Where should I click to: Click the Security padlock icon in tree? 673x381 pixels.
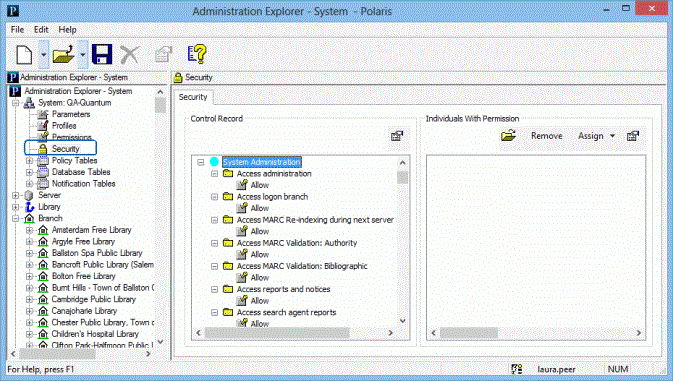click(x=42, y=149)
